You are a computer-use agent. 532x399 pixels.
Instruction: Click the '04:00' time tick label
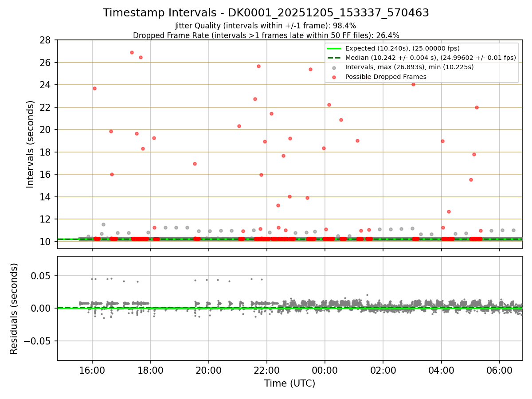442,370
